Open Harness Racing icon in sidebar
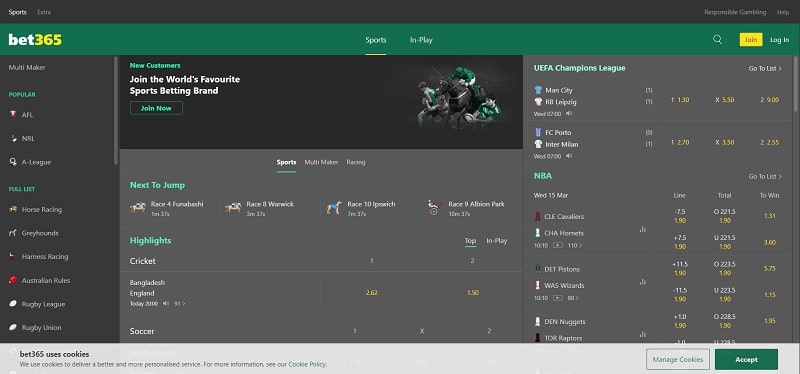Viewport: 800px width, 374px height. [x=13, y=257]
